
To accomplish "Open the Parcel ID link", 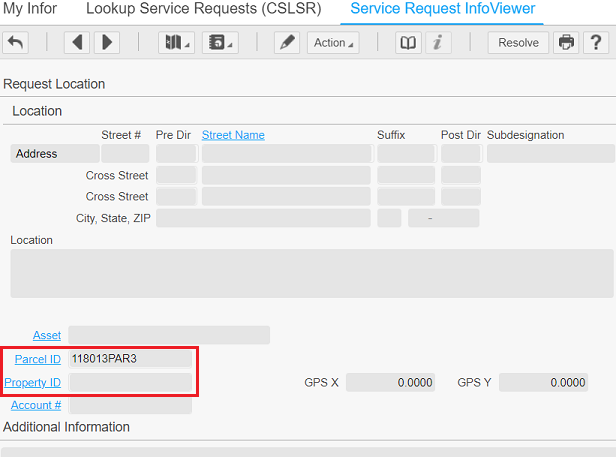I will click(x=38, y=359).
